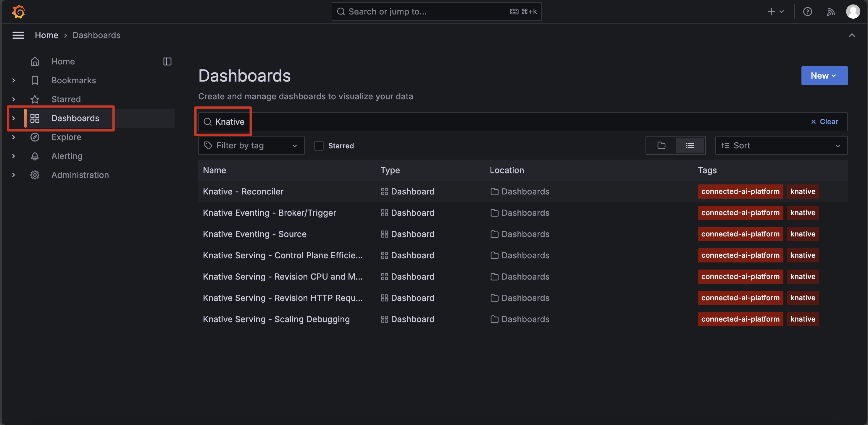Open the news RSS feed icon
Screen dimensions: 868x425
tap(831, 12)
